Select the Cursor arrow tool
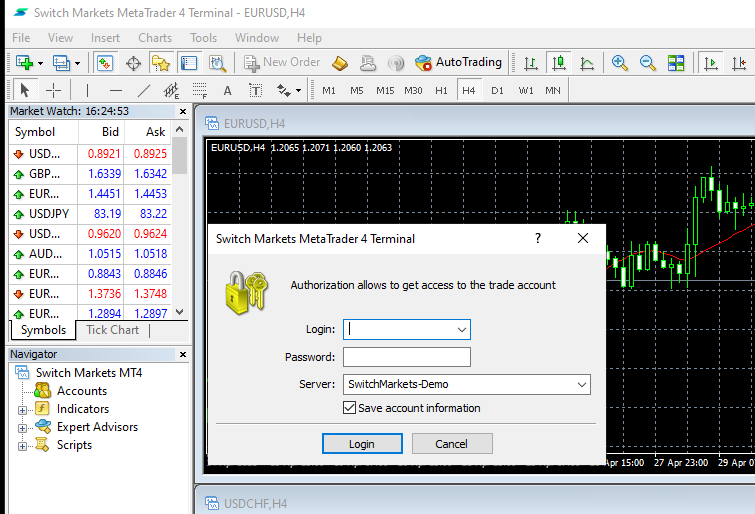The height and width of the screenshot is (514, 755). pyautogui.click(x=25, y=90)
